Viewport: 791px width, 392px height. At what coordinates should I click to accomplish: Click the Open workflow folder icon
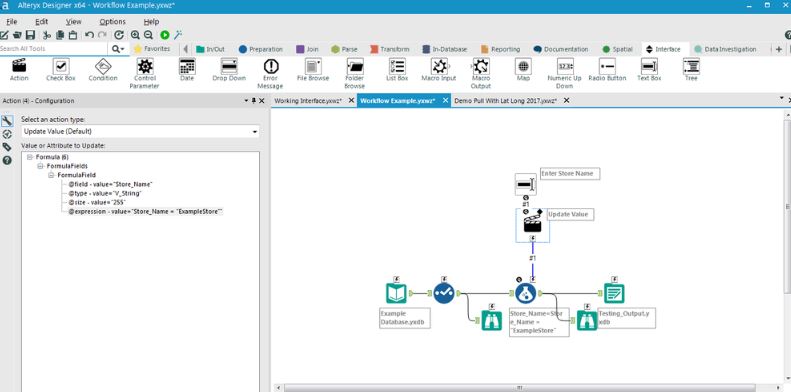17,35
